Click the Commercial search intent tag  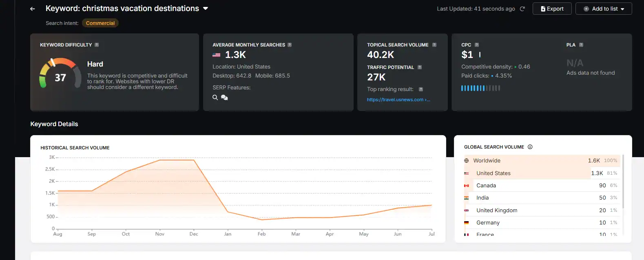[100, 23]
